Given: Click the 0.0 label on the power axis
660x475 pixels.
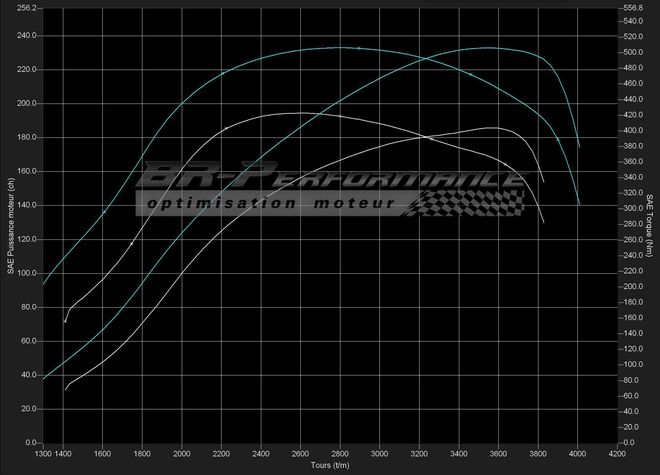Looking at the screenshot, I should tap(30, 443).
